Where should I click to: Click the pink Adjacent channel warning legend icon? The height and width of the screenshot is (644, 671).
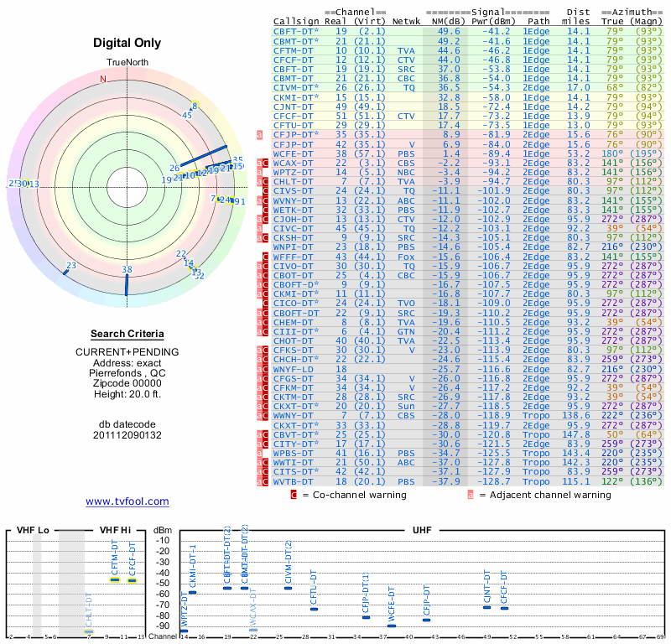471,495
